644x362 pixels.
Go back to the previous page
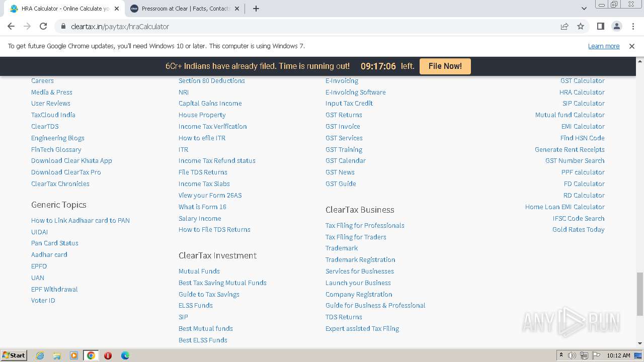[x=11, y=26]
